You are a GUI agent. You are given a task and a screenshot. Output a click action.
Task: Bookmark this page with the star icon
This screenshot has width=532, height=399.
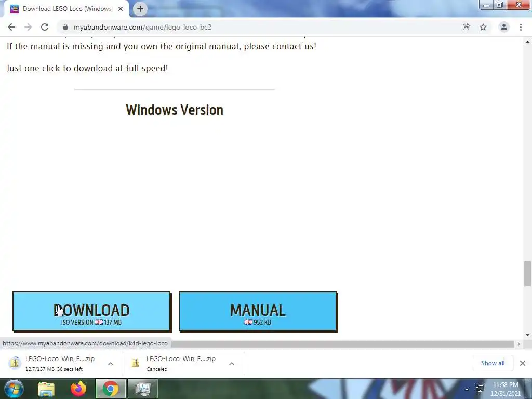483,27
